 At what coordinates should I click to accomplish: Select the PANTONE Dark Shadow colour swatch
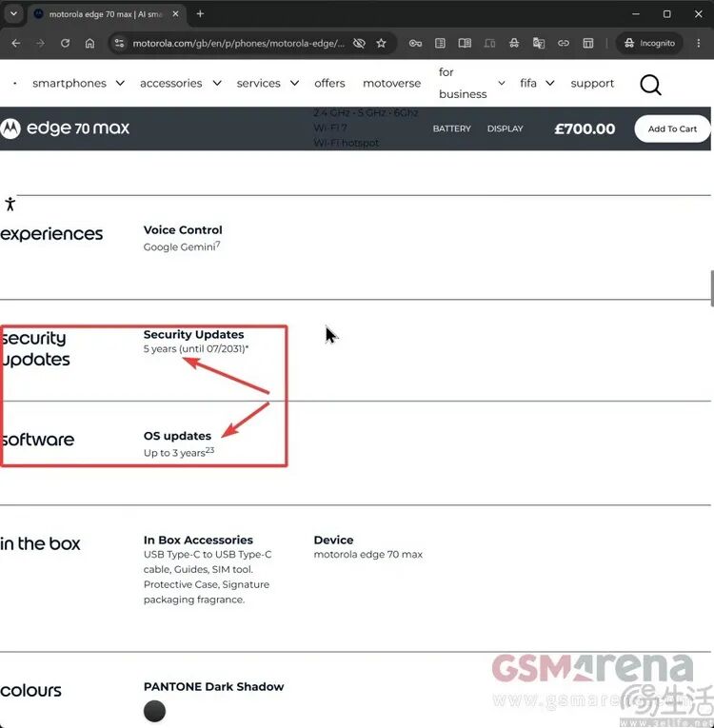pyautogui.click(x=154, y=711)
